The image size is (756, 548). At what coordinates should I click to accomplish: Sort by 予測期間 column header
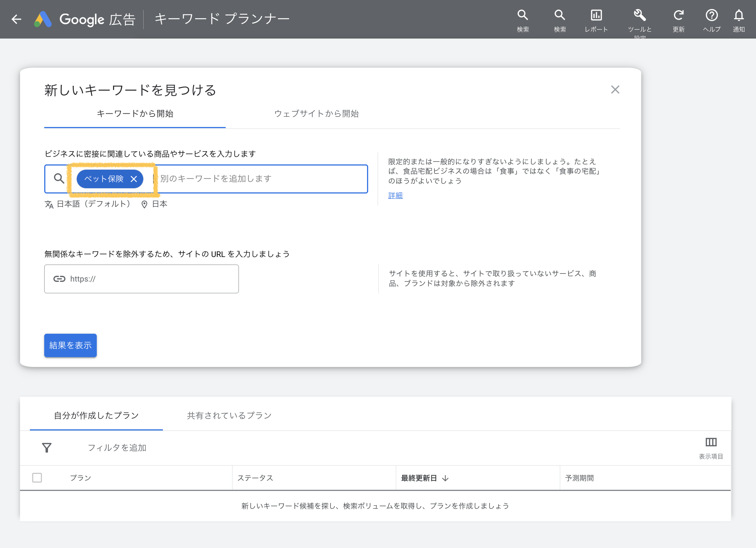pyautogui.click(x=579, y=478)
